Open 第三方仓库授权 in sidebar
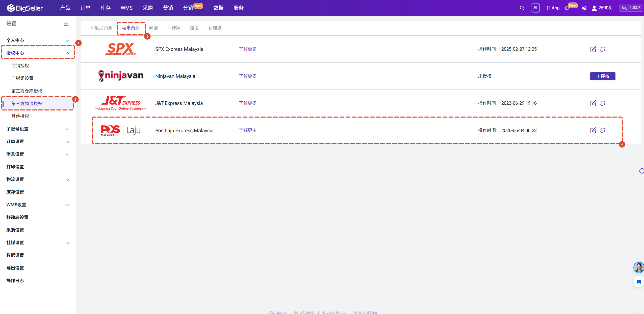This screenshot has width=644, height=314. [x=27, y=91]
